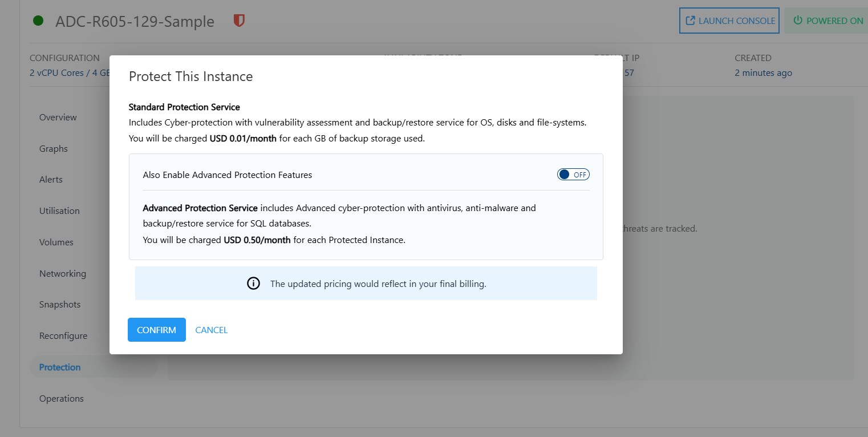
Task: Open the console via Launch Console
Action: click(729, 21)
